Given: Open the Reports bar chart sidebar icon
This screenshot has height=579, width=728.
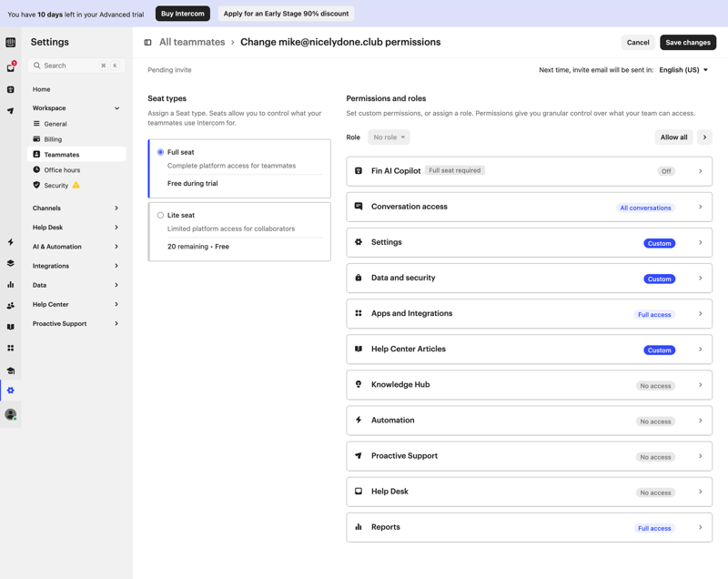Looking at the screenshot, I should click(x=11, y=285).
